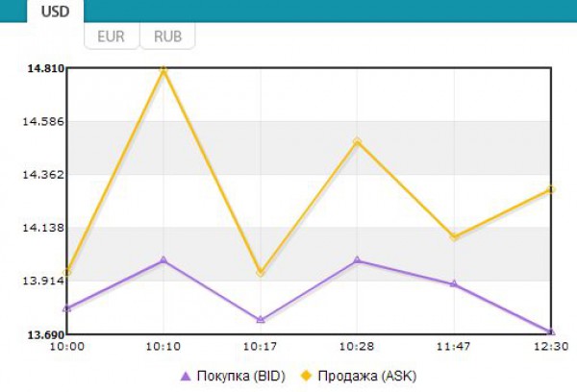Toggle the Продажа (ASK) legend label
This screenshot has height=392, width=577.
tap(367, 376)
